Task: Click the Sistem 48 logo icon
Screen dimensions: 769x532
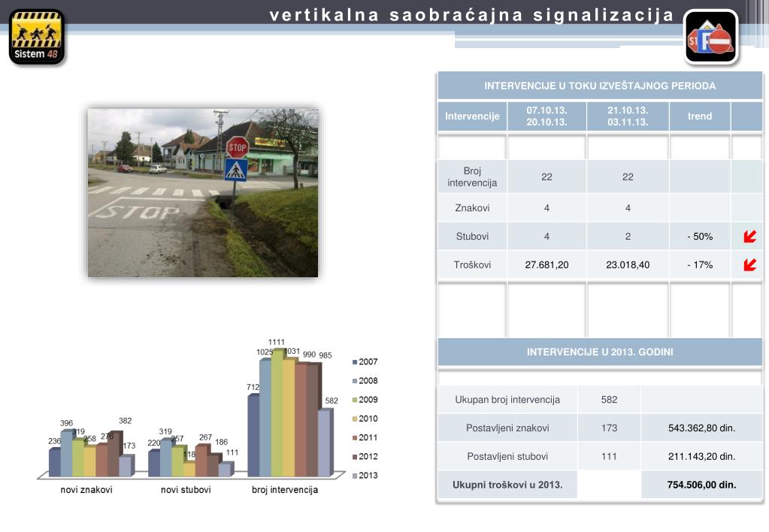Action: pos(37,38)
